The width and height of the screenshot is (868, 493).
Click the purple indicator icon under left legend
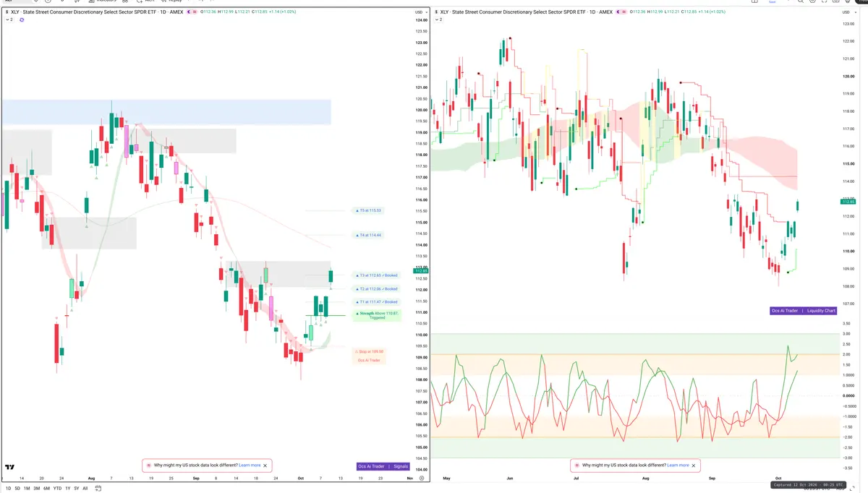[22, 20]
